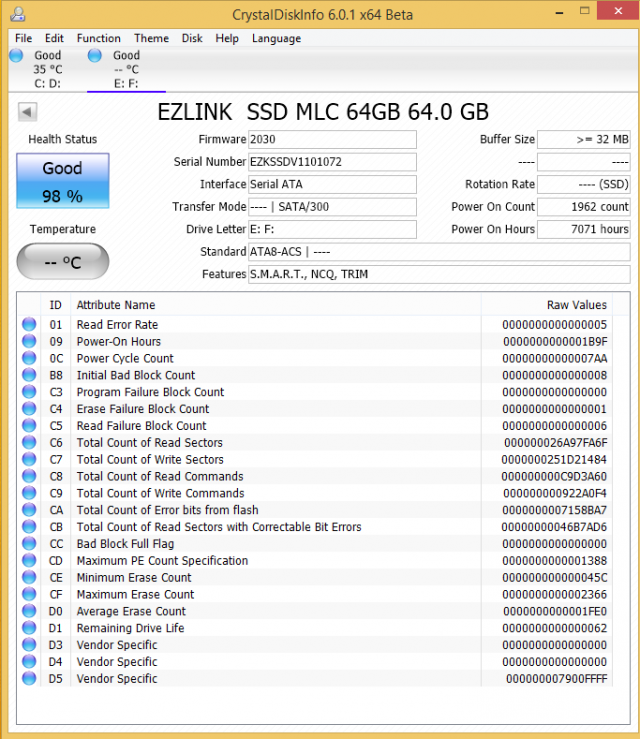640x740 pixels.
Task: Click status orb for row ID CB
Action: tap(29, 527)
